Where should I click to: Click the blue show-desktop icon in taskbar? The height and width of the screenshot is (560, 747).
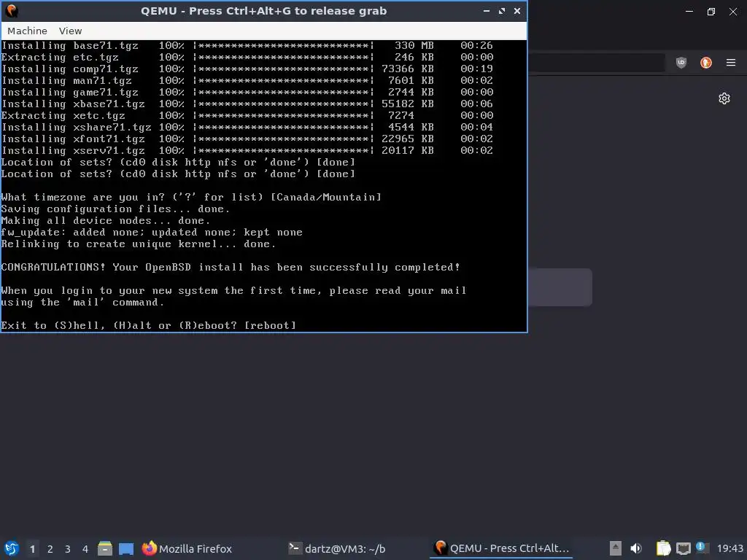pos(126,548)
